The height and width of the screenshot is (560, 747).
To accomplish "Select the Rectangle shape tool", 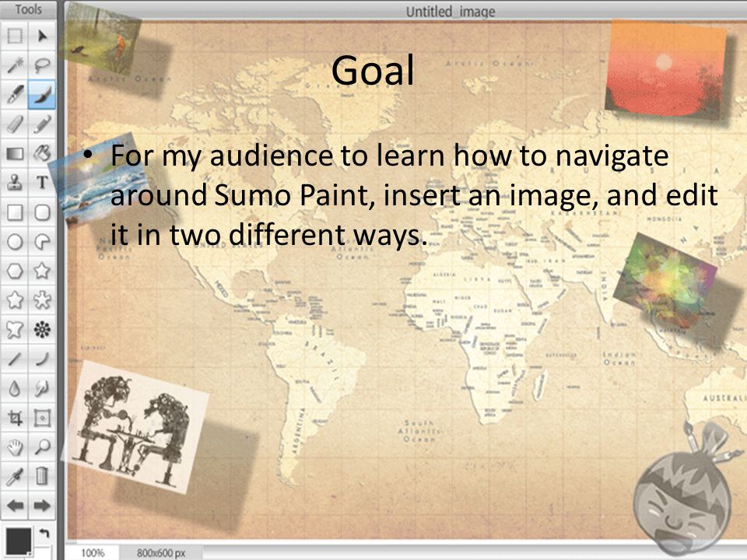I will tap(15, 212).
